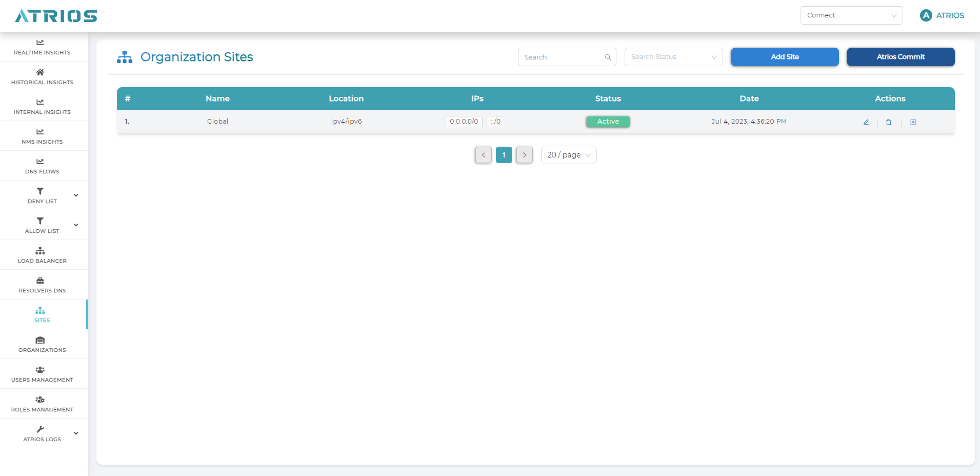Expand the Allow List submenu arrow
980x476 pixels.
[x=76, y=225]
